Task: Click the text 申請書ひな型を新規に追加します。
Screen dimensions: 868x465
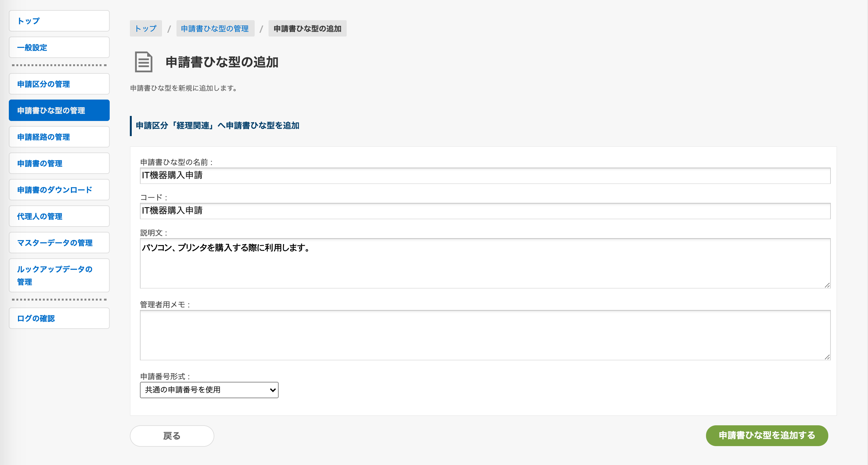Action: tap(184, 88)
